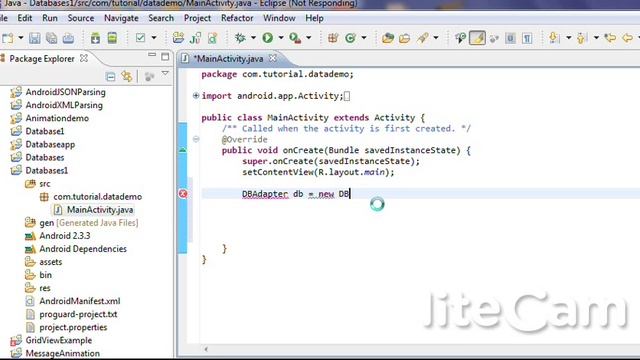
Task: Select AndroidManifest.xml in the tree
Action: click(x=80, y=301)
